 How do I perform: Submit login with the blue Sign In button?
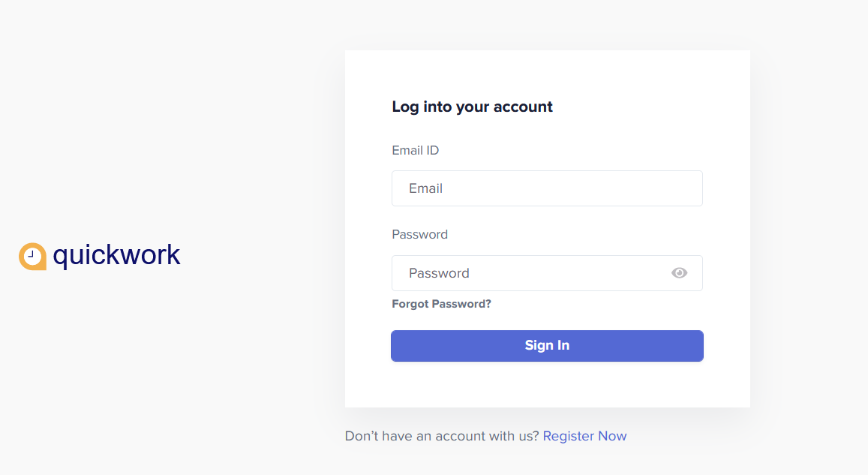click(547, 346)
